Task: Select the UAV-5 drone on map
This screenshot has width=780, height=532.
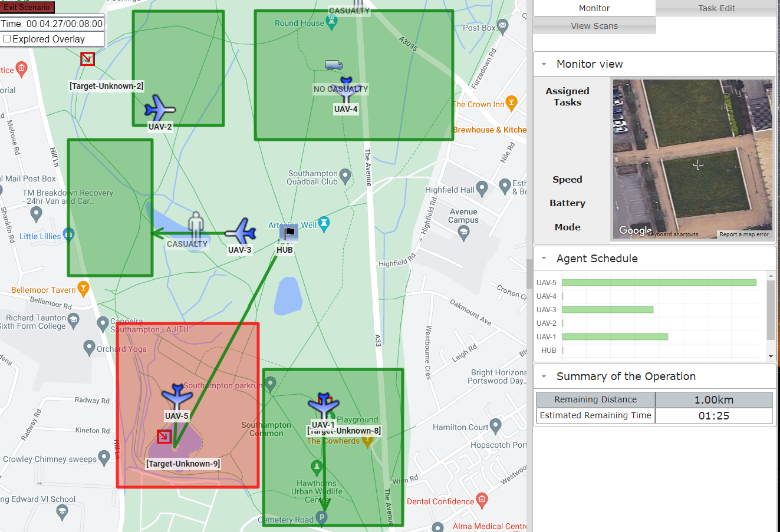Action: [177, 396]
